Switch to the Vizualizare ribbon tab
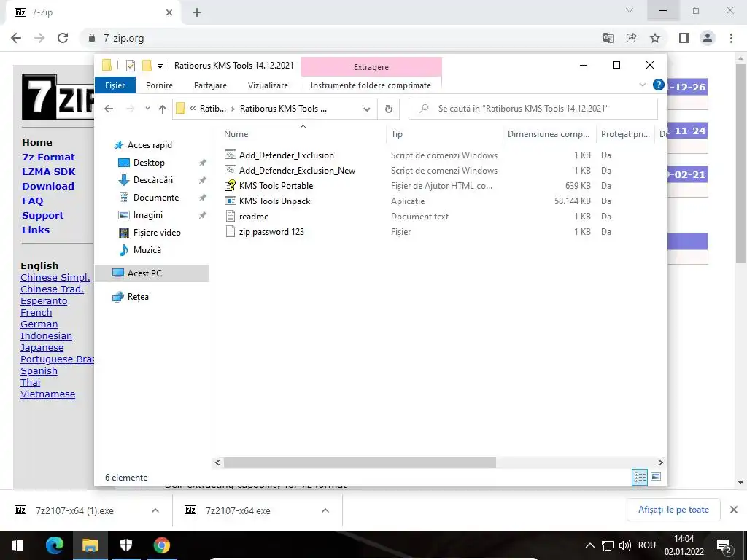The width and height of the screenshot is (747, 560). 268,85
